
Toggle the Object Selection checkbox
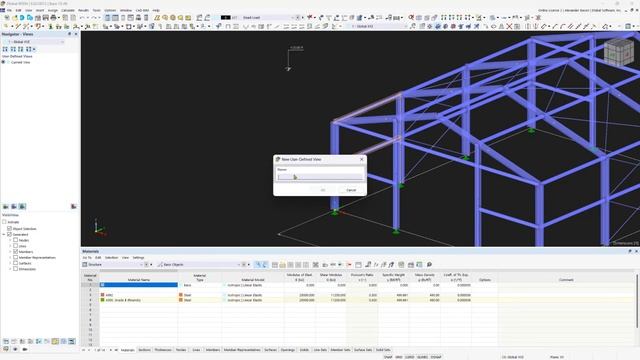pyautogui.click(x=9, y=229)
